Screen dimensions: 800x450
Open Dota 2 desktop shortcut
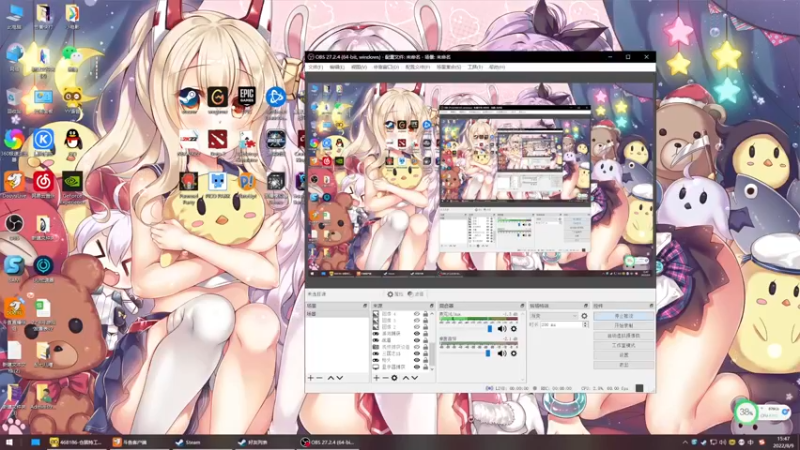(217, 143)
